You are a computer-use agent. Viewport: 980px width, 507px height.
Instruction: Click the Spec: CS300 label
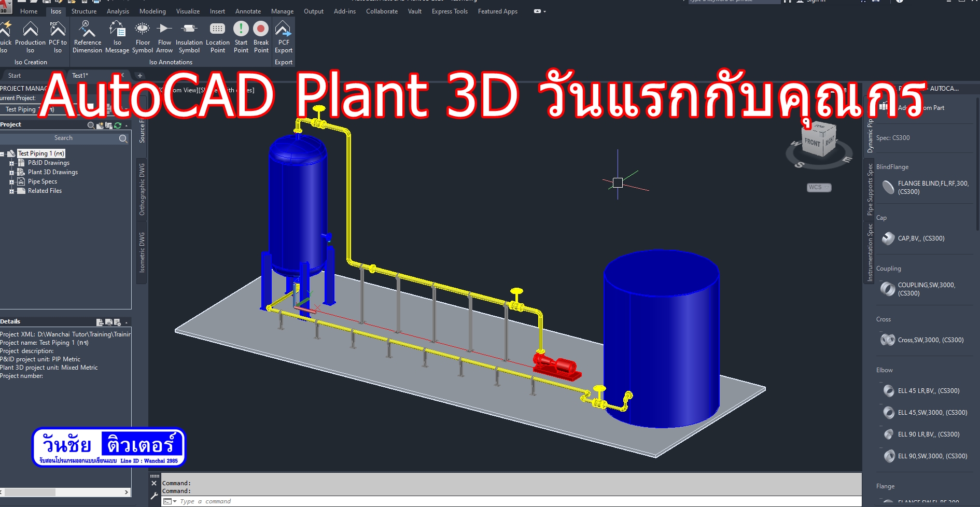pos(893,138)
